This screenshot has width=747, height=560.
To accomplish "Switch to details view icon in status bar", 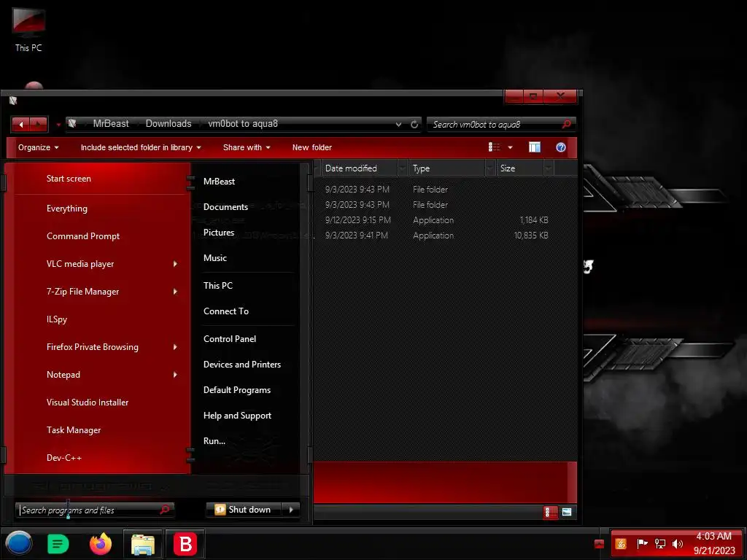I will (550, 513).
